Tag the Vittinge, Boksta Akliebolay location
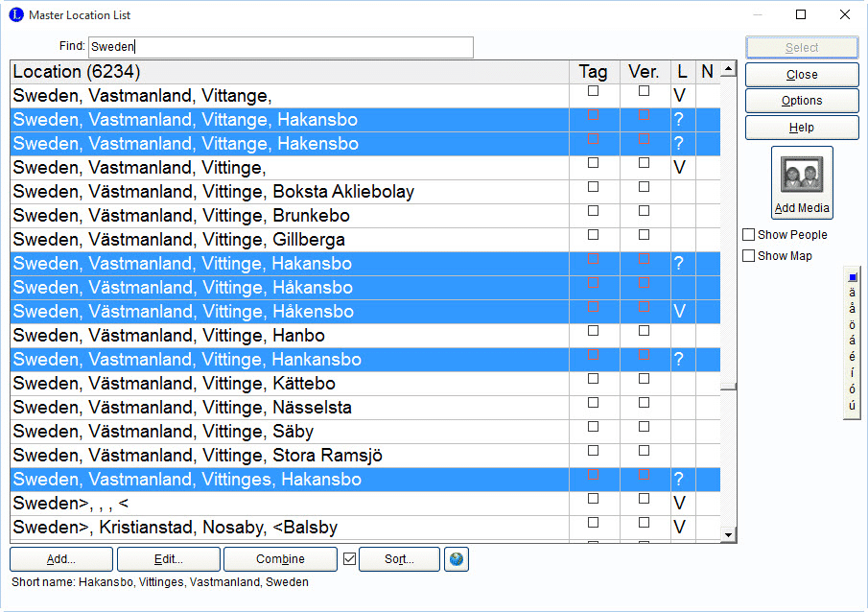This screenshot has width=868, height=612. point(593,187)
